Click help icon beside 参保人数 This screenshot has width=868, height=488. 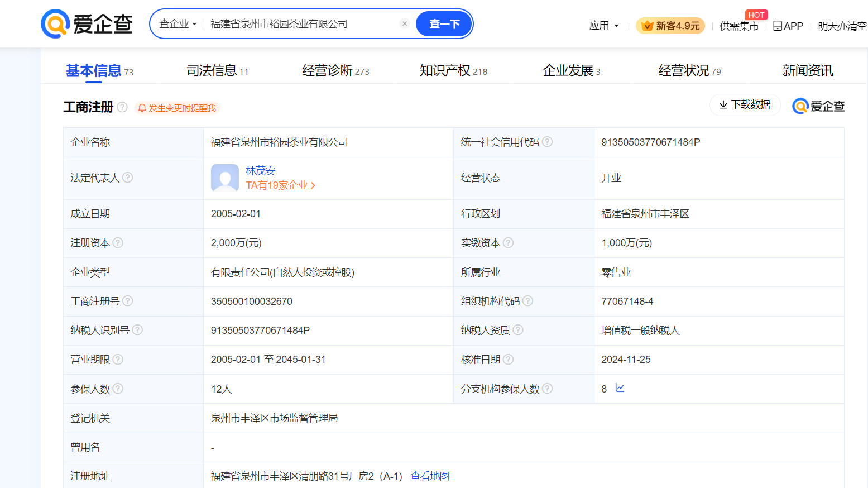(118, 389)
